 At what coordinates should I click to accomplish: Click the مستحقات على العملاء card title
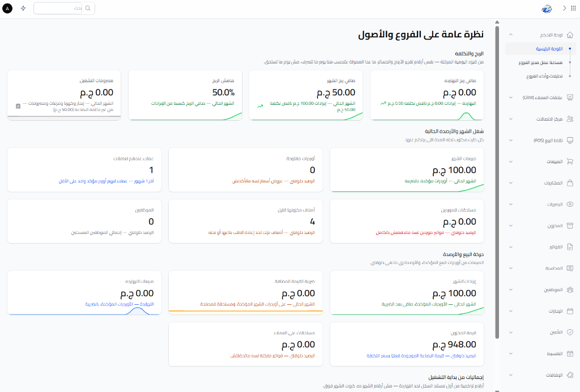point(295,333)
